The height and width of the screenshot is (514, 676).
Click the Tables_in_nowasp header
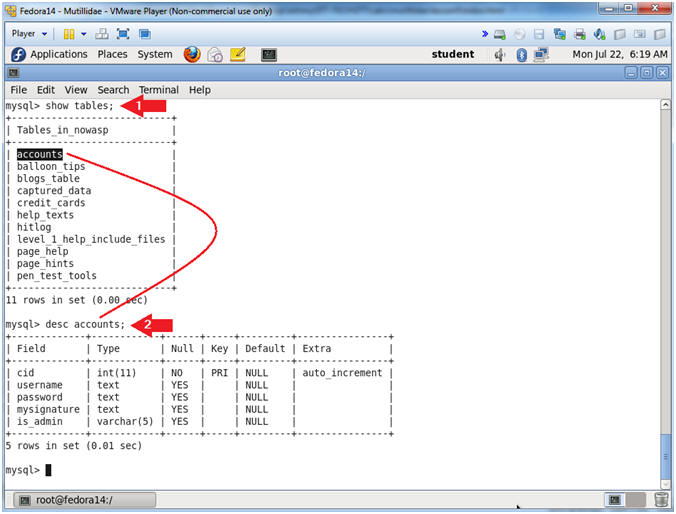coord(63,130)
